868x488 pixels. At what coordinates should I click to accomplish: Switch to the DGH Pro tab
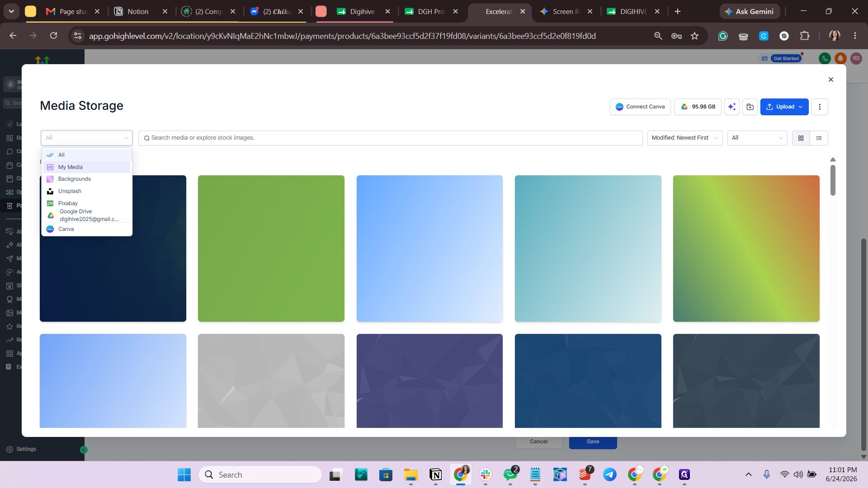click(x=431, y=12)
